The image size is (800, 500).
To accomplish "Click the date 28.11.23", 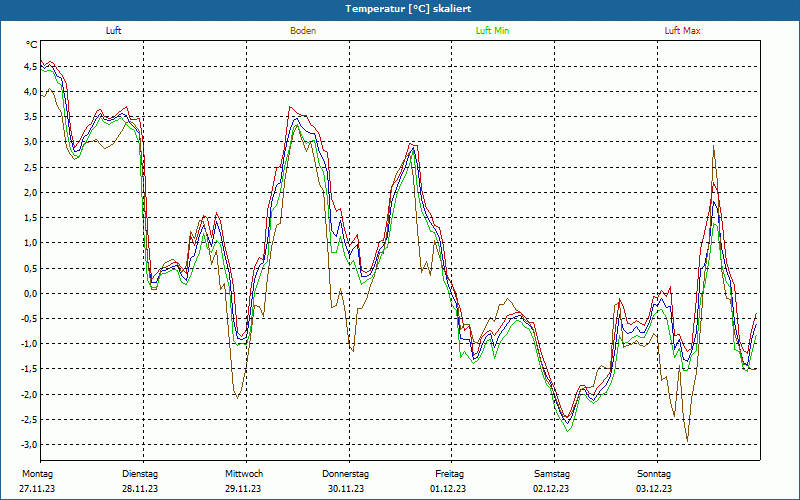I will point(140,489).
